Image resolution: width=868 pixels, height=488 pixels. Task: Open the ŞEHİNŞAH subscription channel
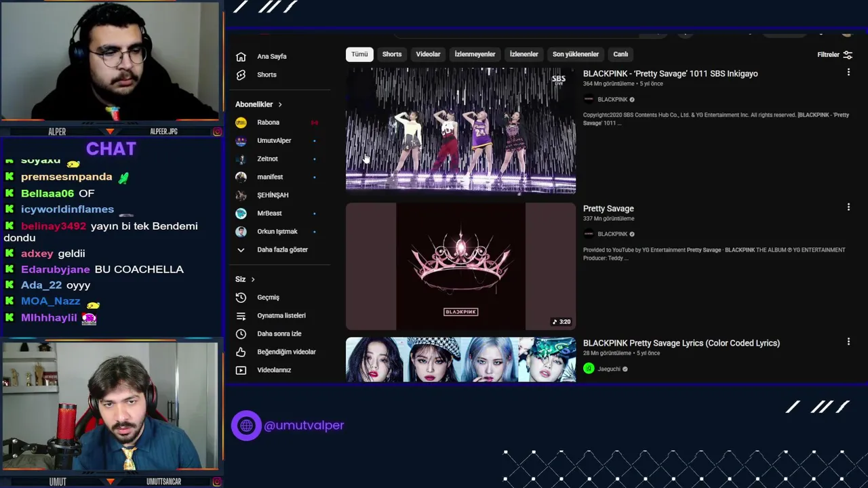click(x=273, y=195)
